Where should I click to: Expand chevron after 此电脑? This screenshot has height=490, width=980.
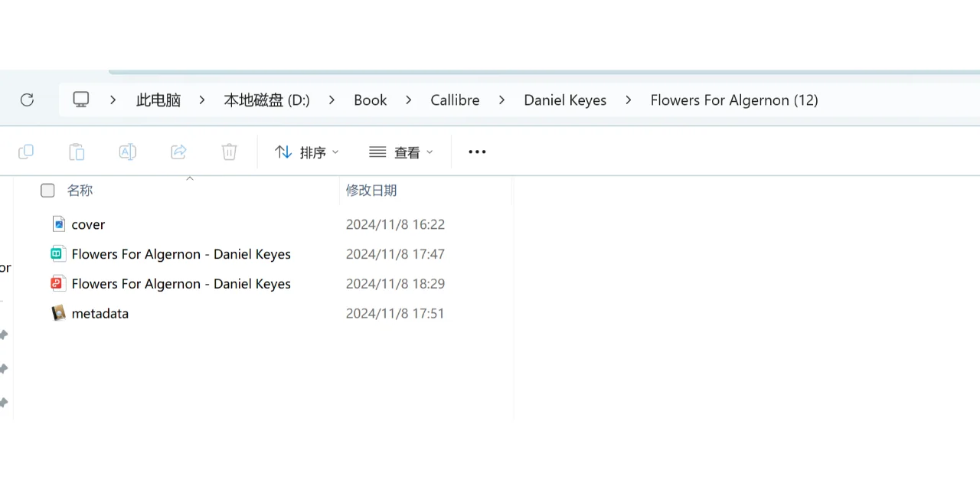click(202, 100)
